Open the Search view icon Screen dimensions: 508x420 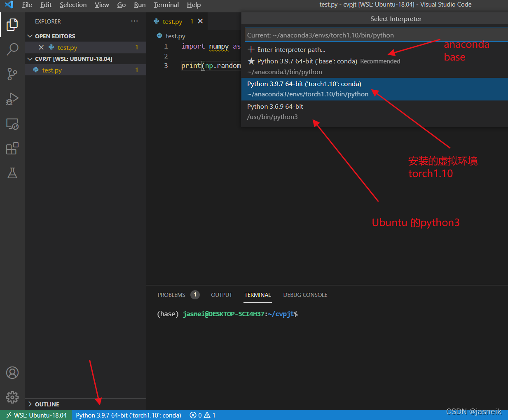pyautogui.click(x=12, y=49)
